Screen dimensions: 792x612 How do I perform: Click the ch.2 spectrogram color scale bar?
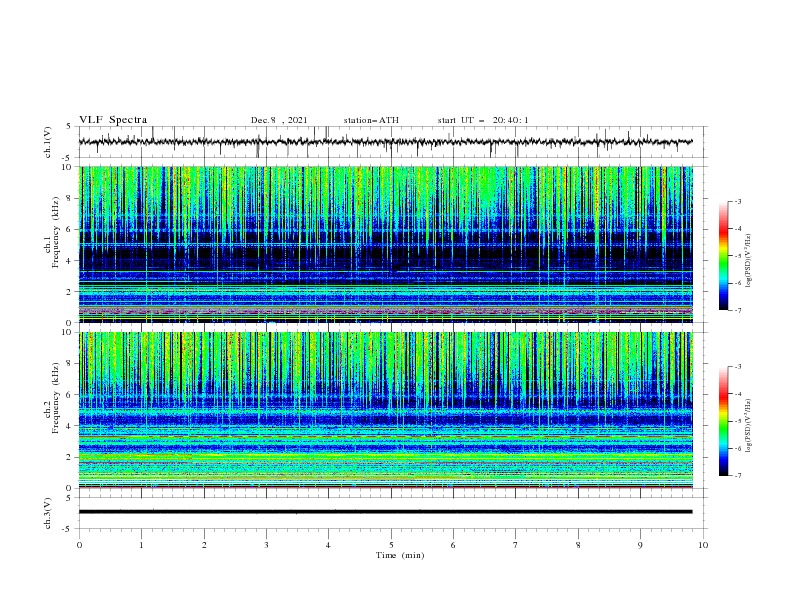[724, 421]
